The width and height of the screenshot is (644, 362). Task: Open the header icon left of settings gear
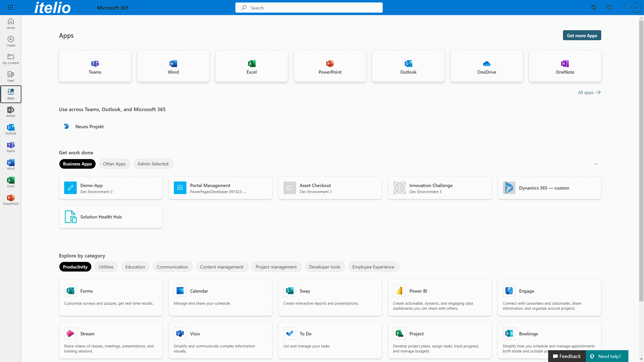coord(594,8)
